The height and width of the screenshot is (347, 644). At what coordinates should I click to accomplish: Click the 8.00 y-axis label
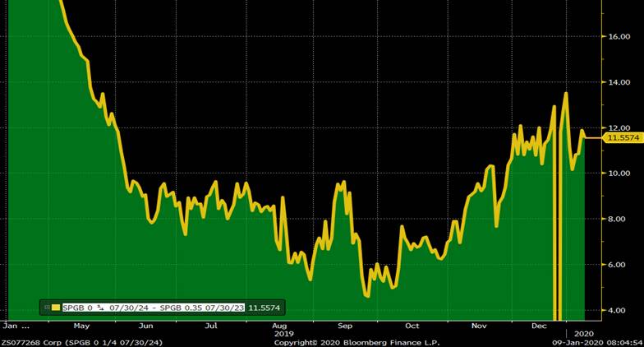[x=619, y=220]
